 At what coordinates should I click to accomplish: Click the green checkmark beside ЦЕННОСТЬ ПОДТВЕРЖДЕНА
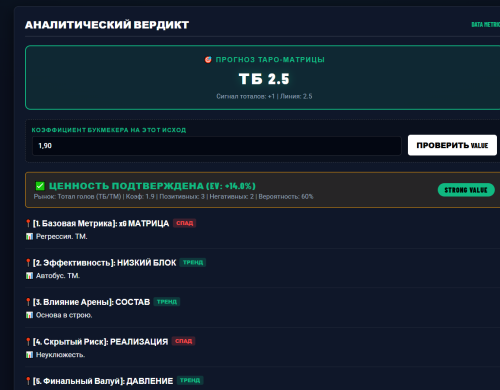coord(40,186)
